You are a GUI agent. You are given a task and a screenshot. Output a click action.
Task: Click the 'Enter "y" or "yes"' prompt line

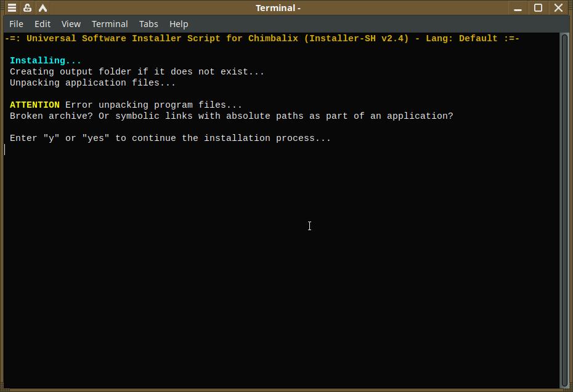tap(170, 138)
